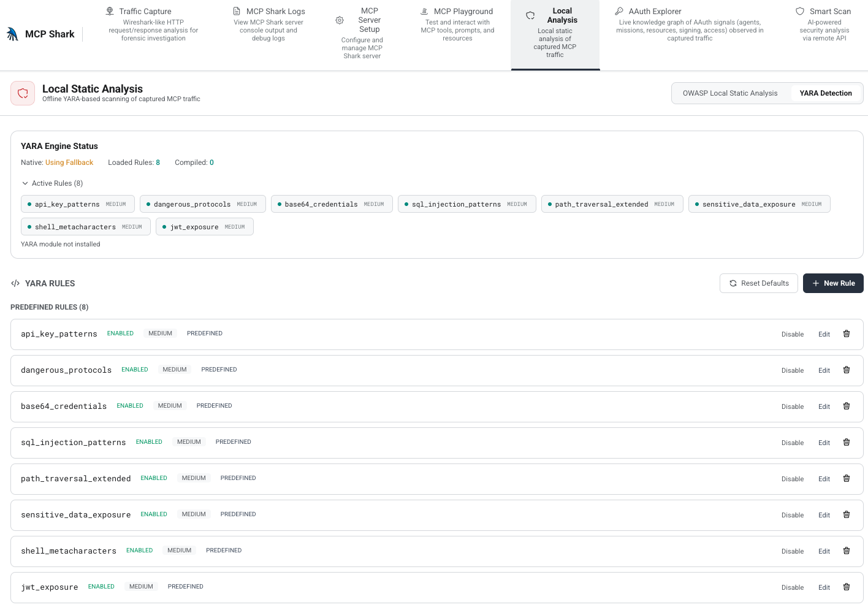Click Reset Defaults for YARA rules
The height and width of the screenshot is (610, 868).
(x=759, y=283)
